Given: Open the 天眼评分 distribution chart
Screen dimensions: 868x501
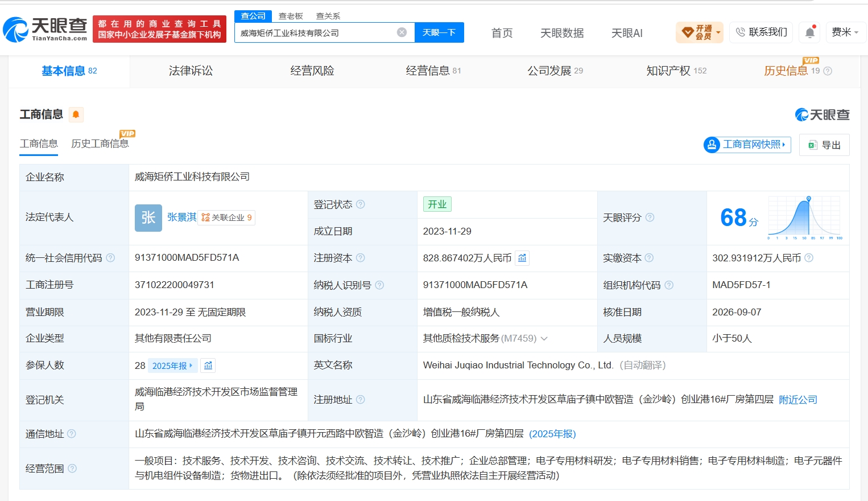Looking at the screenshot, I should pos(805,217).
